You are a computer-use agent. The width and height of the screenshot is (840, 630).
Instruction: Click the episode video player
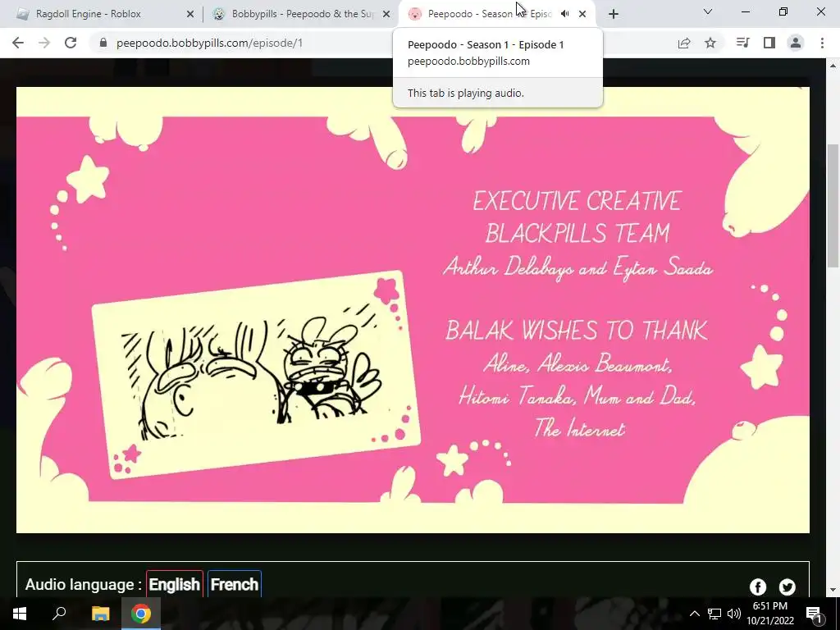click(x=413, y=309)
